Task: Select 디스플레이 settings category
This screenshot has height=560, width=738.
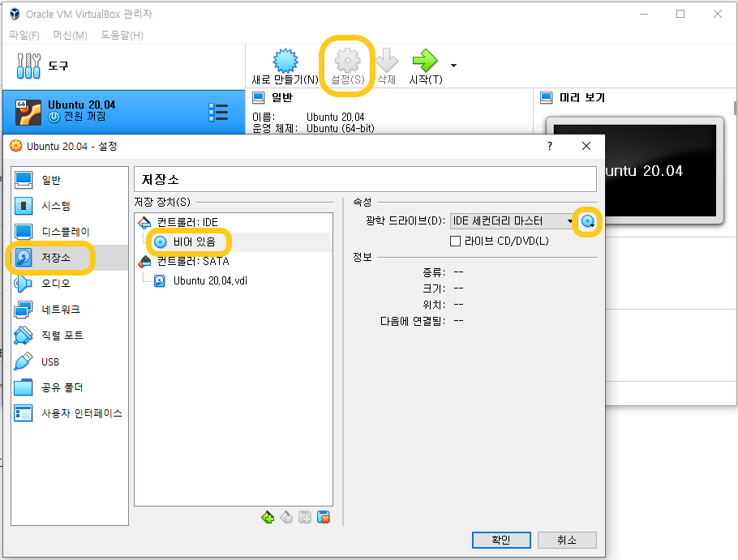Action: 70,231
